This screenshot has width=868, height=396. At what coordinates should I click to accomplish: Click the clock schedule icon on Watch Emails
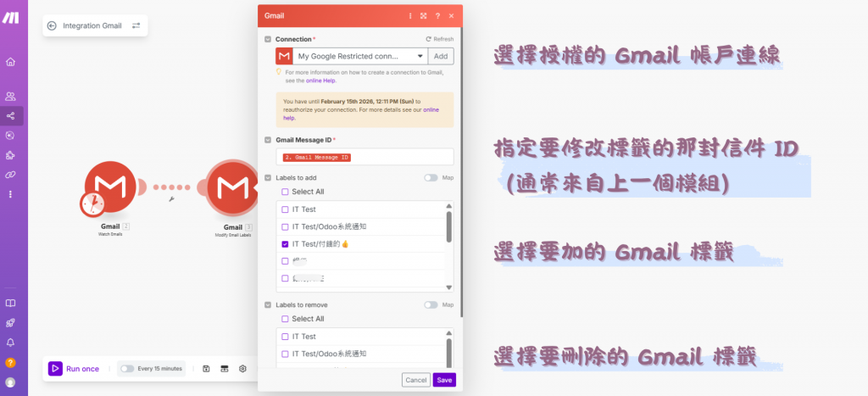click(92, 204)
